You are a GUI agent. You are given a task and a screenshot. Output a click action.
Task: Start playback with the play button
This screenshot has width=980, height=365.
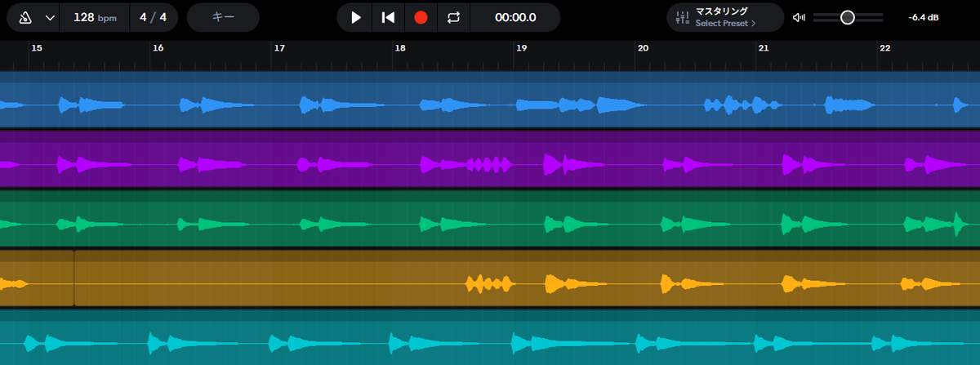coord(355,17)
